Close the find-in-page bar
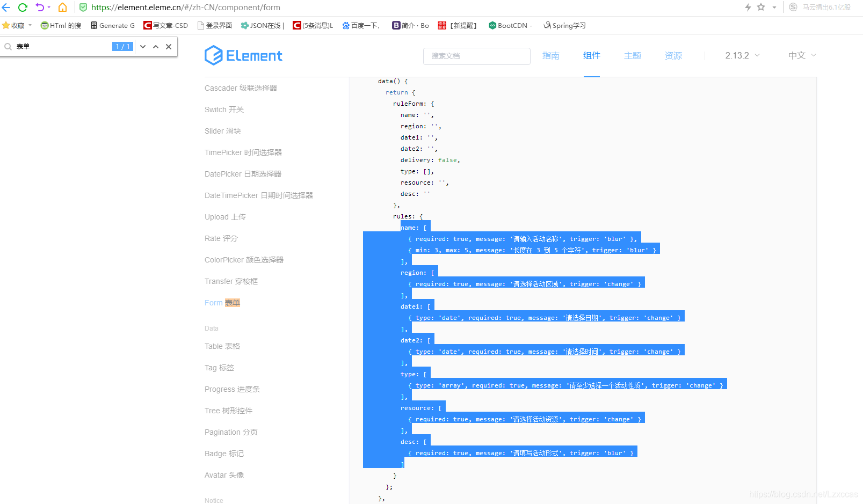863x504 pixels. click(169, 47)
